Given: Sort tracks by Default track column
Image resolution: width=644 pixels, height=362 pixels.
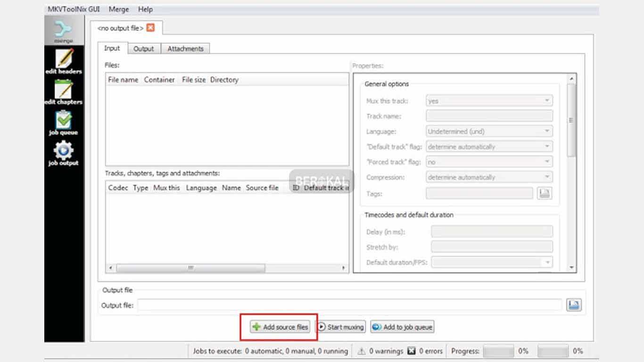Looking at the screenshot, I should (325, 188).
